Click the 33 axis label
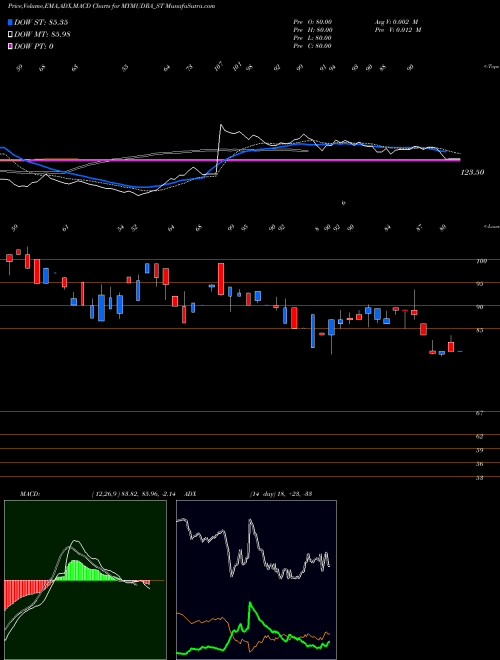500x660 pixels. (479, 478)
